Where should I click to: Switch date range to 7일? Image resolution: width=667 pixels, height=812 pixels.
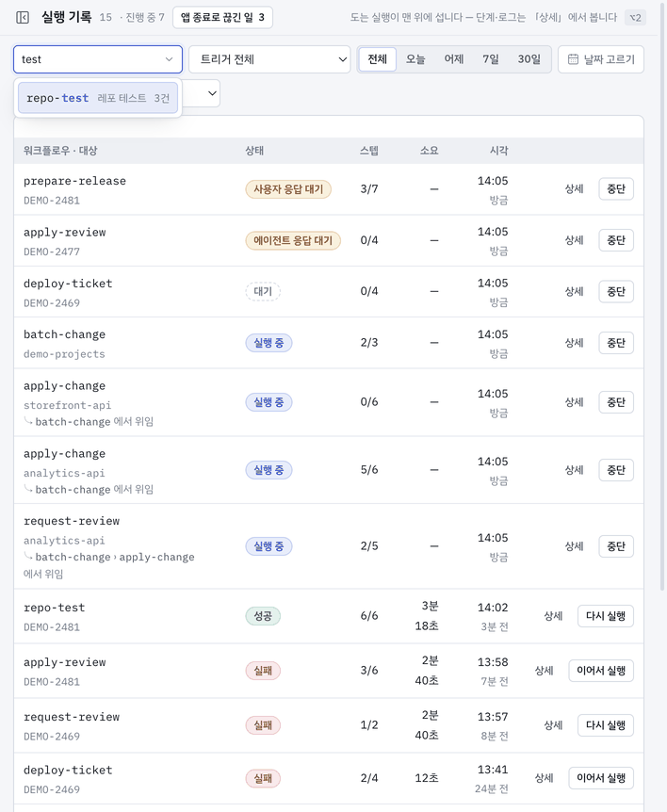(491, 59)
